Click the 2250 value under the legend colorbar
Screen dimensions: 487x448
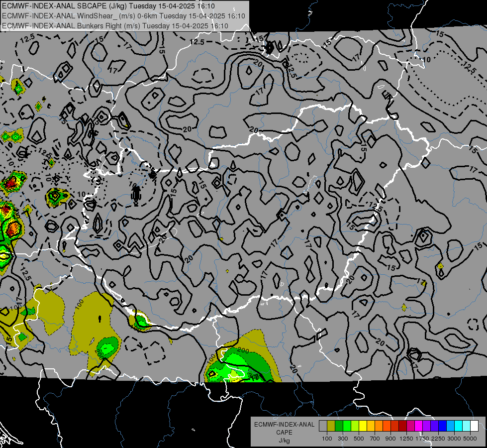[438, 439]
